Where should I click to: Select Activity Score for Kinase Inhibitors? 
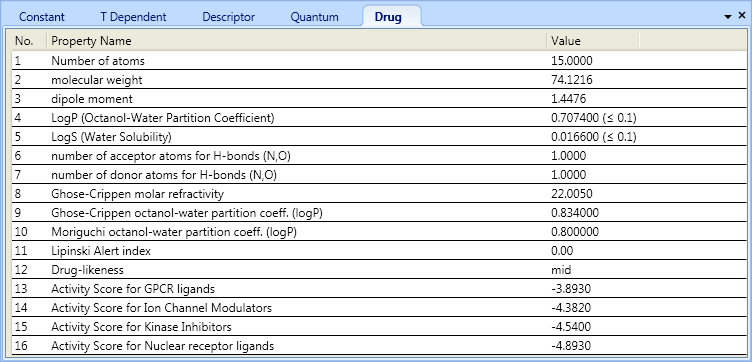pyautogui.click(x=379, y=327)
